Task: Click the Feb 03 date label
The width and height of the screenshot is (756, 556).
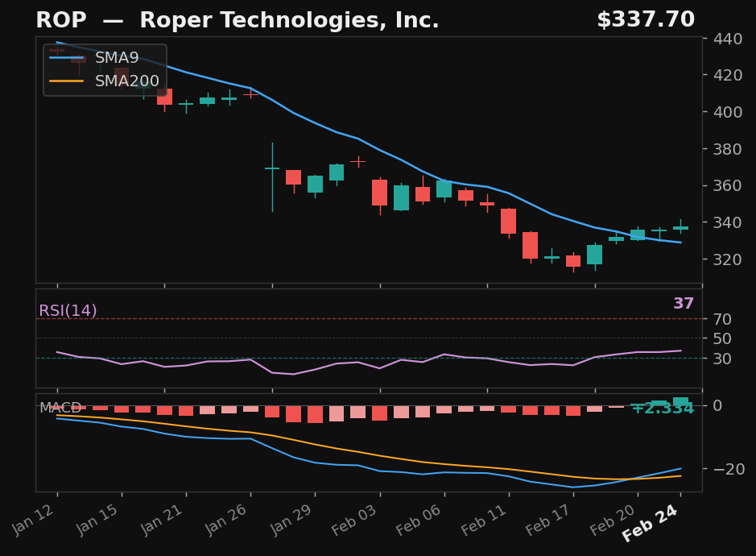Action: click(354, 519)
